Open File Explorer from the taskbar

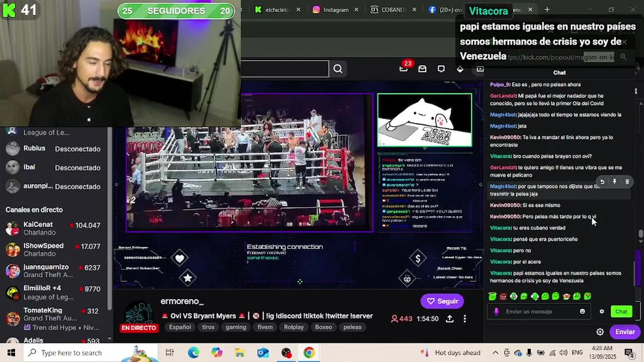tap(240, 352)
